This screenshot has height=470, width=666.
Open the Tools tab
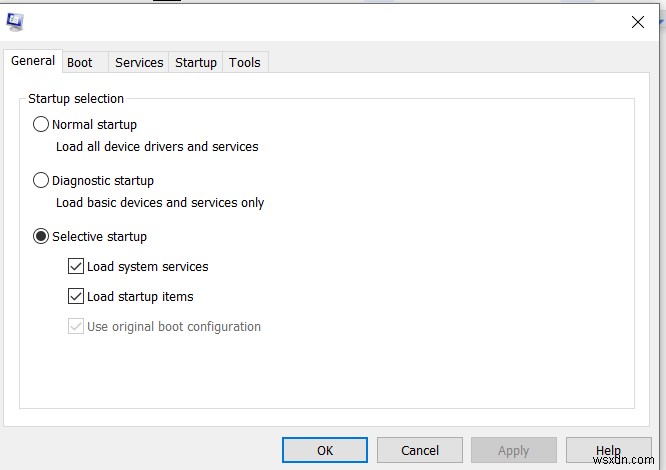click(x=245, y=62)
